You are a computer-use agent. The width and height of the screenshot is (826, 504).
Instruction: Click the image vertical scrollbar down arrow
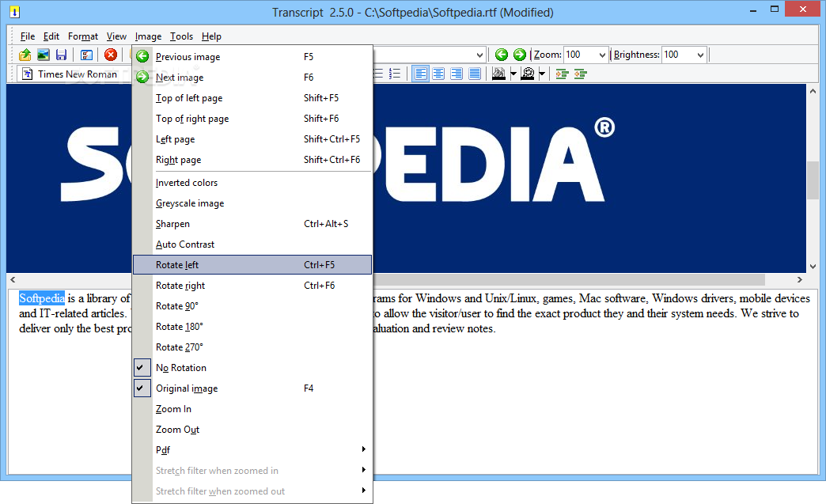click(x=813, y=266)
